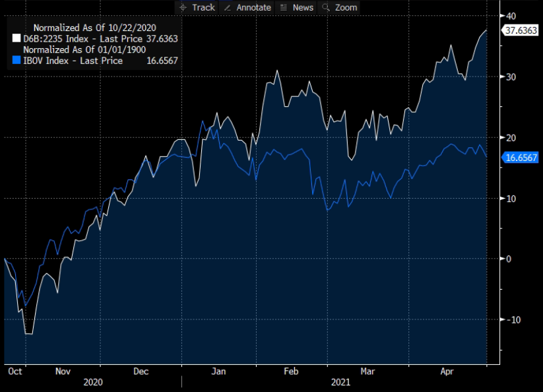This screenshot has width=543, height=392.
Task: Click the -10 y-axis label
Action: click(513, 320)
